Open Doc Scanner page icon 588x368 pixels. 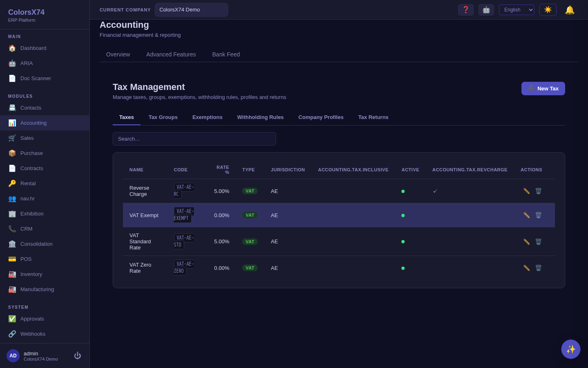click(12, 79)
